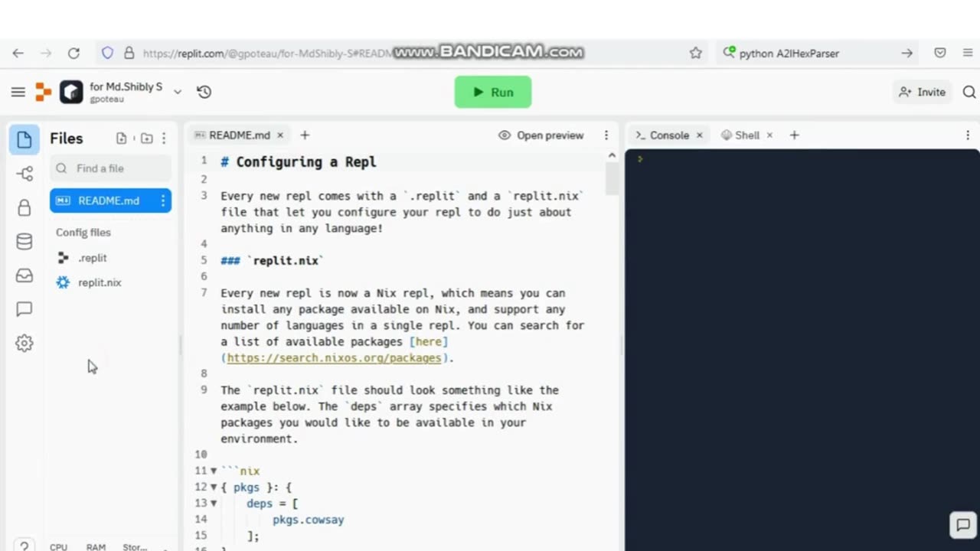980x551 pixels.
Task: Close the Shell tab
Action: (769, 135)
